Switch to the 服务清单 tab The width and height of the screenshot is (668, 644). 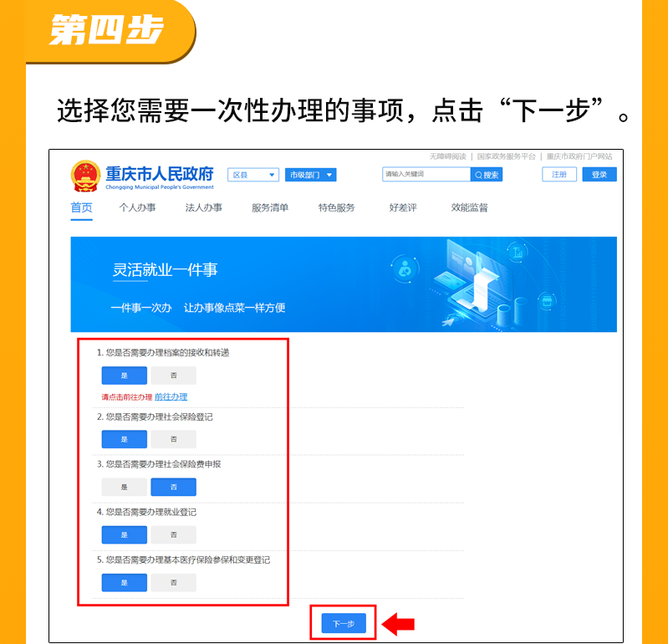(x=270, y=207)
